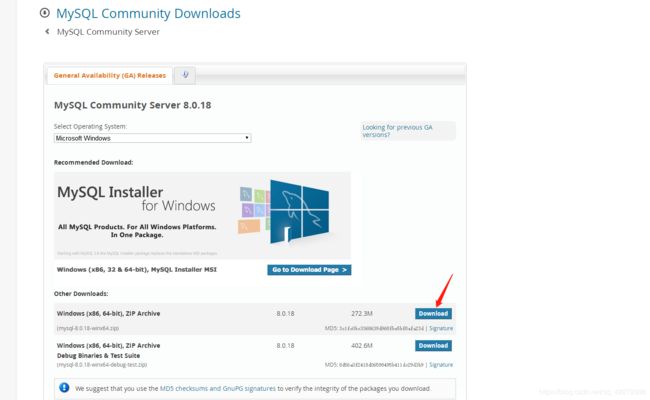
Task: Open the Select Operating System dropdown
Action: point(153,138)
